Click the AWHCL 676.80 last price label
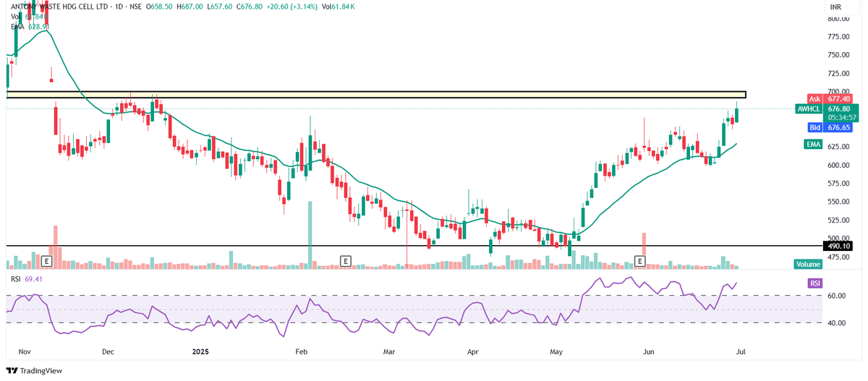Screen dimensions: 868x381 tap(826, 108)
